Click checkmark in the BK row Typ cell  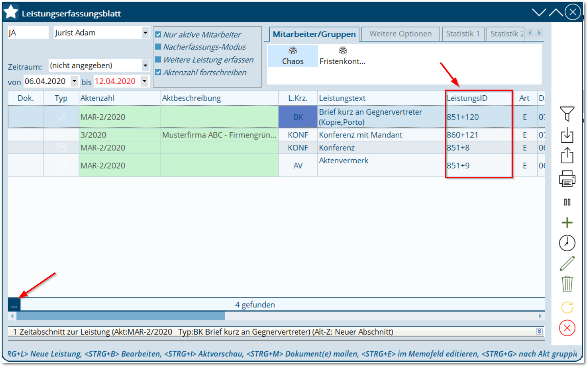[61, 117]
